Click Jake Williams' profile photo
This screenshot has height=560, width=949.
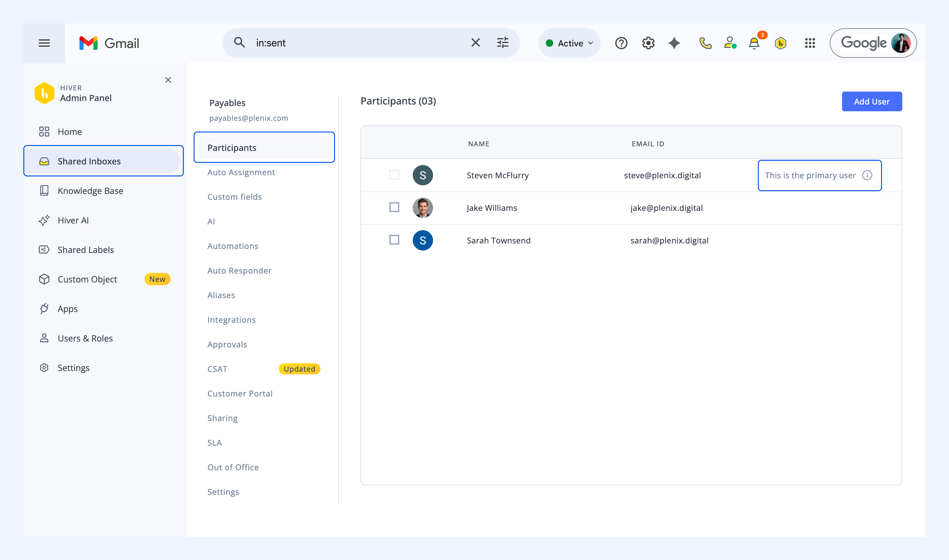click(423, 208)
